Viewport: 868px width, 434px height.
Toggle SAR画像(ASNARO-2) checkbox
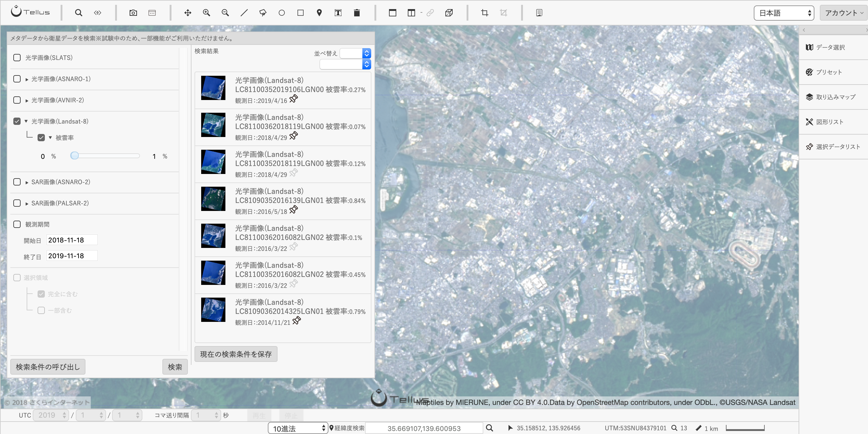(x=17, y=182)
